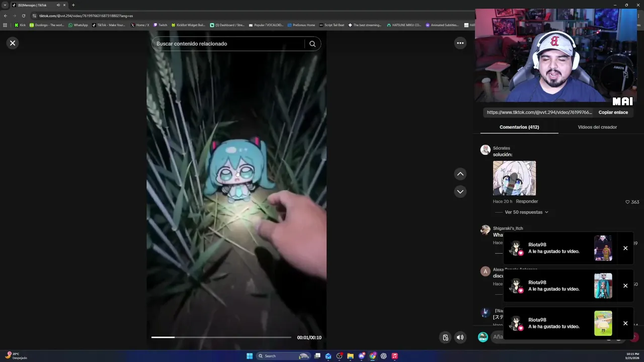Mute the TikTok tab audio icon
Image resolution: width=644 pixels, height=362 pixels.
pyautogui.click(x=58, y=5)
